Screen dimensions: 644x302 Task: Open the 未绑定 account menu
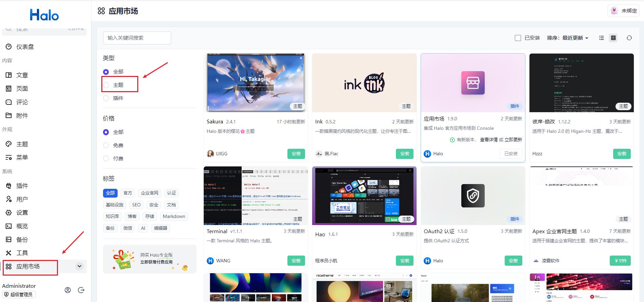tap(623, 11)
